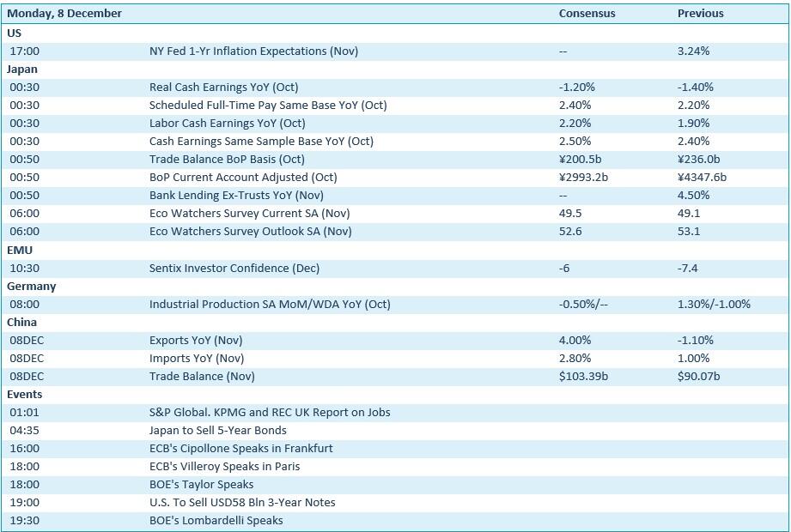Click Germany Industrial Production SA MoM/WDA YoY
791x532 pixels.
point(270,304)
